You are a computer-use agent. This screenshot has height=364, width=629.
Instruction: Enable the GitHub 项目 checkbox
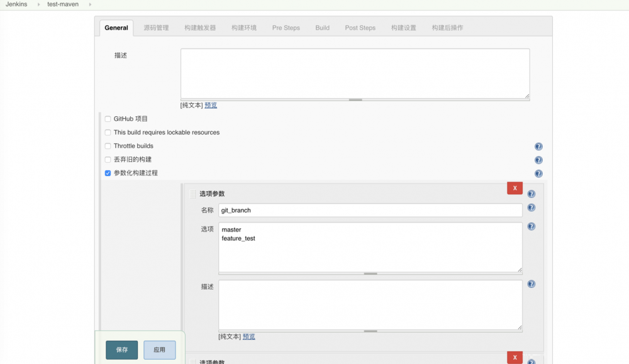click(108, 119)
